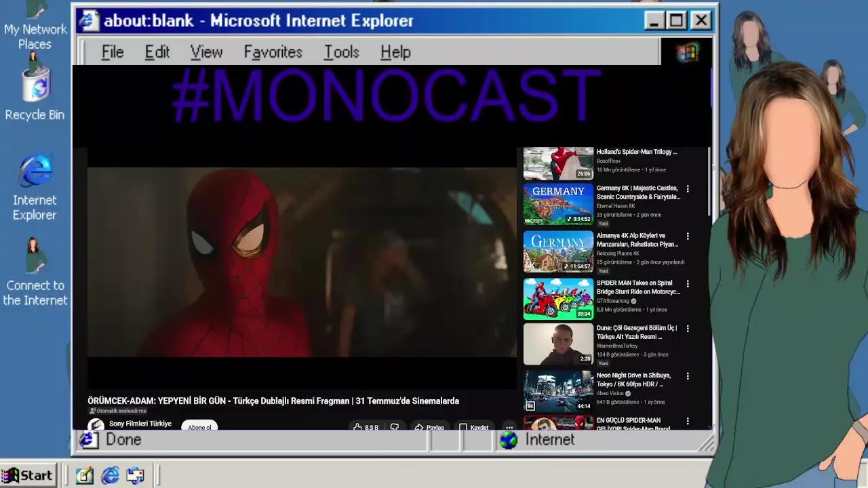Click the Sony Filmleri Türkiye channel avatar
Screen dimensions: 868x488
point(96,425)
